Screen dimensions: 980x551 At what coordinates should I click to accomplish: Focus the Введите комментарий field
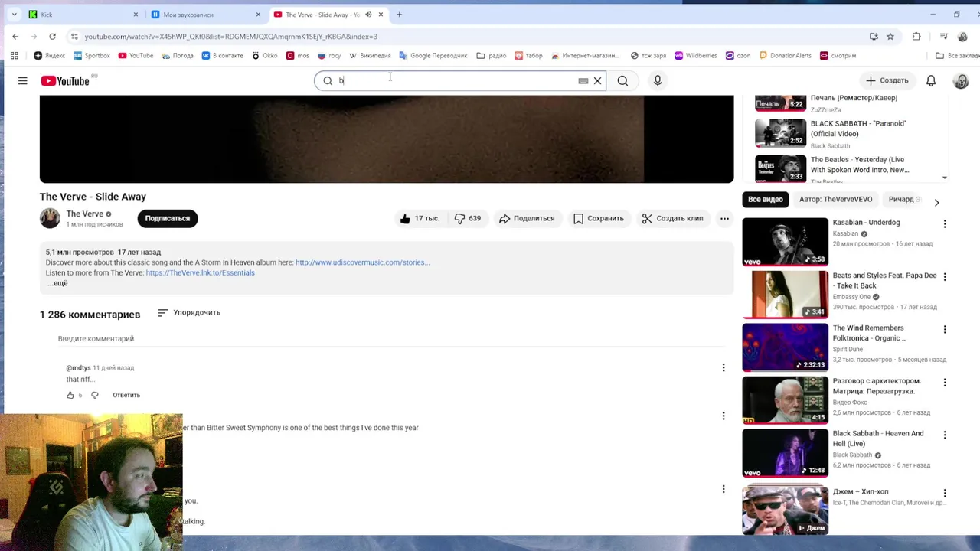pos(390,338)
